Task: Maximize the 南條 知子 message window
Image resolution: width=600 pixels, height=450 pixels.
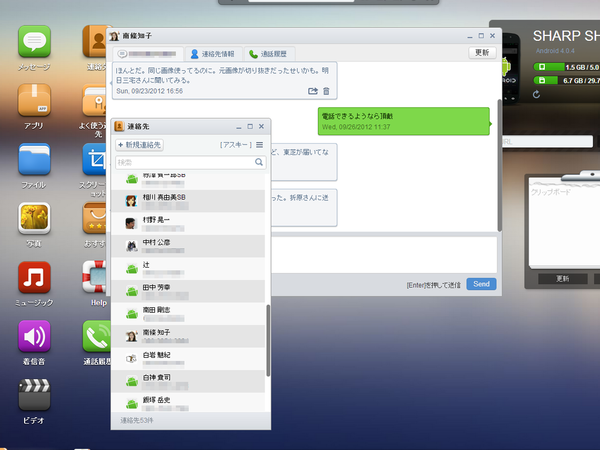Action: click(481, 36)
